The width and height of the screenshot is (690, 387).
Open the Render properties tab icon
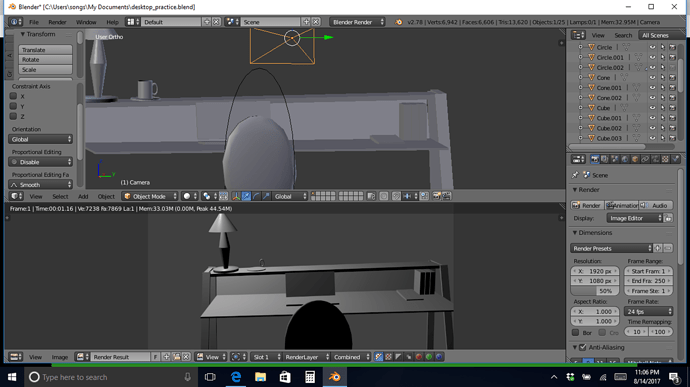pos(595,159)
